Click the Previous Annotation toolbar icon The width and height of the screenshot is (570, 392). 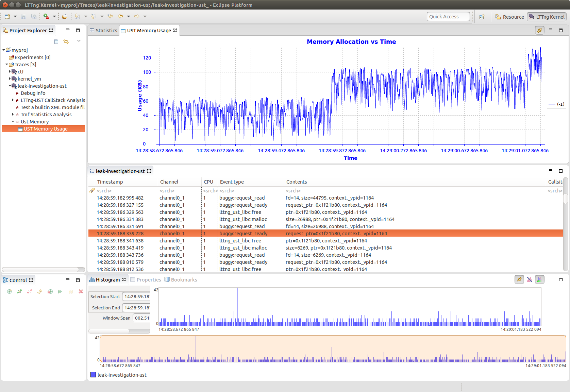[x=94, y=16]
